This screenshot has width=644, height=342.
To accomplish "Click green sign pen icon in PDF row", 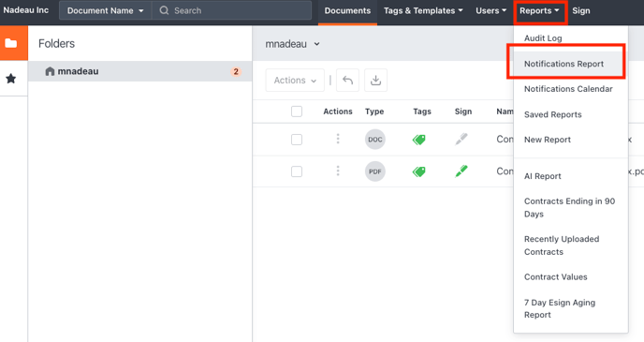I will click(461, 171).
